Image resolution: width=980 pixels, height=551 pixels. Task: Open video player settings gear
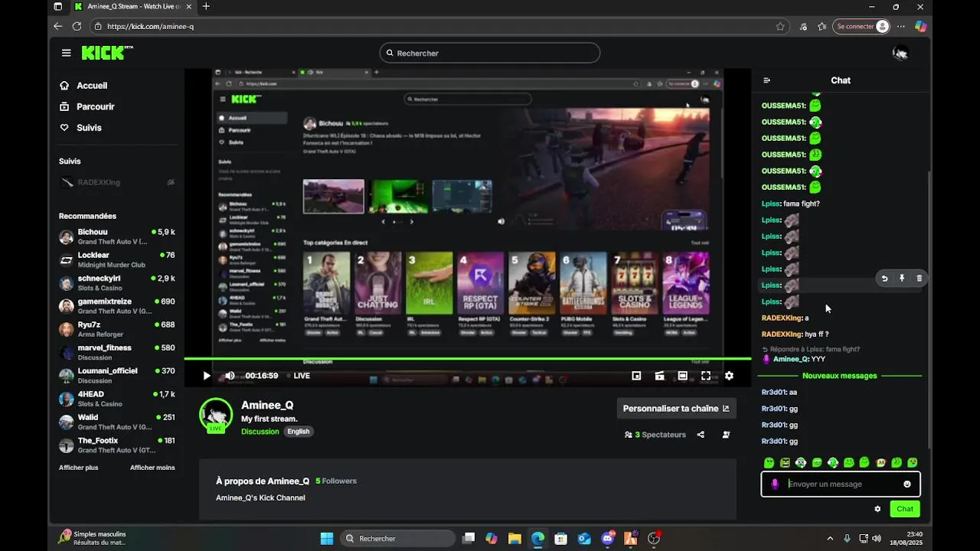click(729, 376)
